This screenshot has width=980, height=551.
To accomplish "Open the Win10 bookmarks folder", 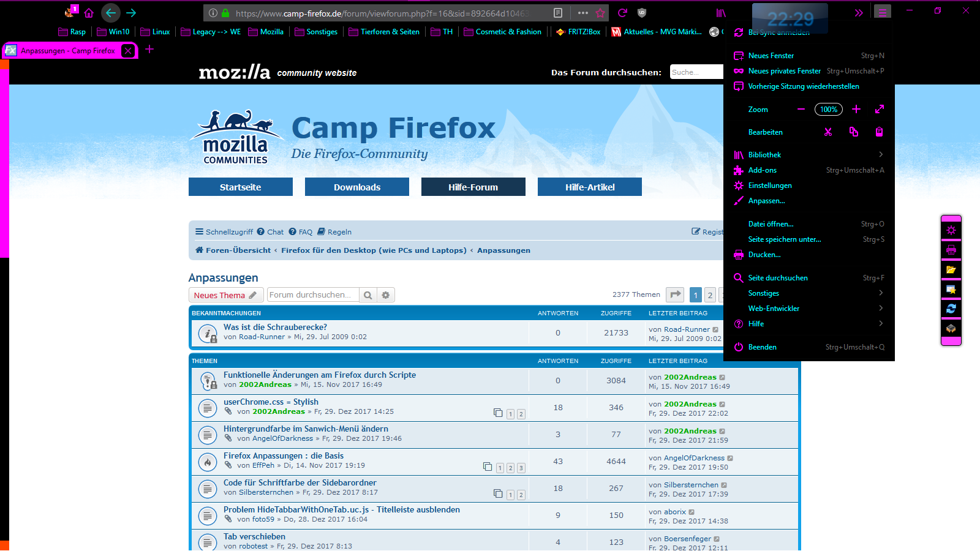I will [x=113, y=32].
